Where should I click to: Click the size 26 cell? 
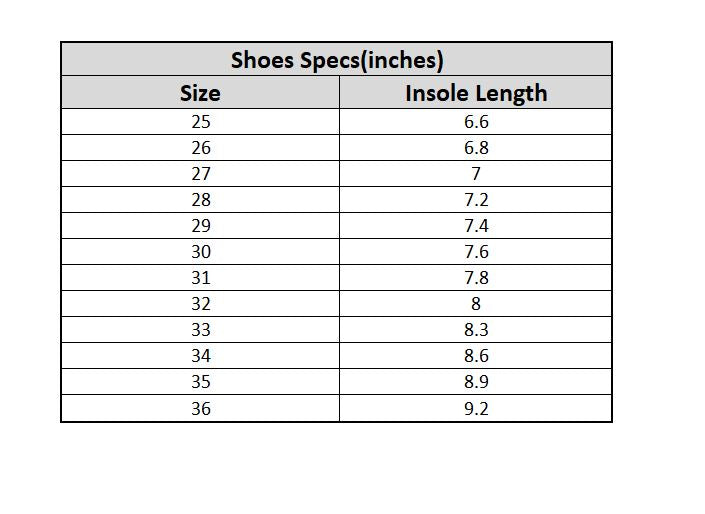tap(200, 148)
